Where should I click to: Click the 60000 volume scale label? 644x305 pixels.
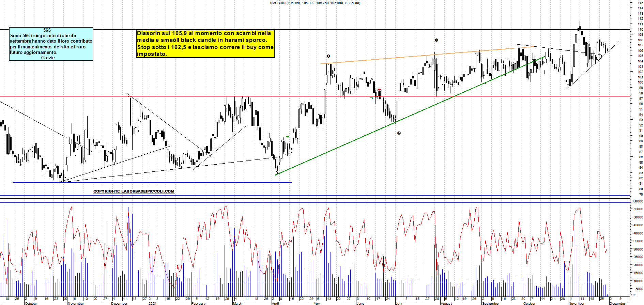[x=638, y=201]
